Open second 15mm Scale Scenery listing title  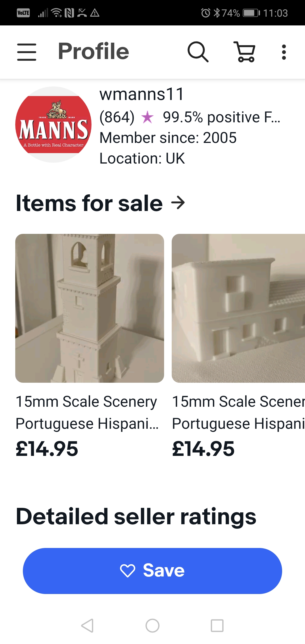pos(238,412)
